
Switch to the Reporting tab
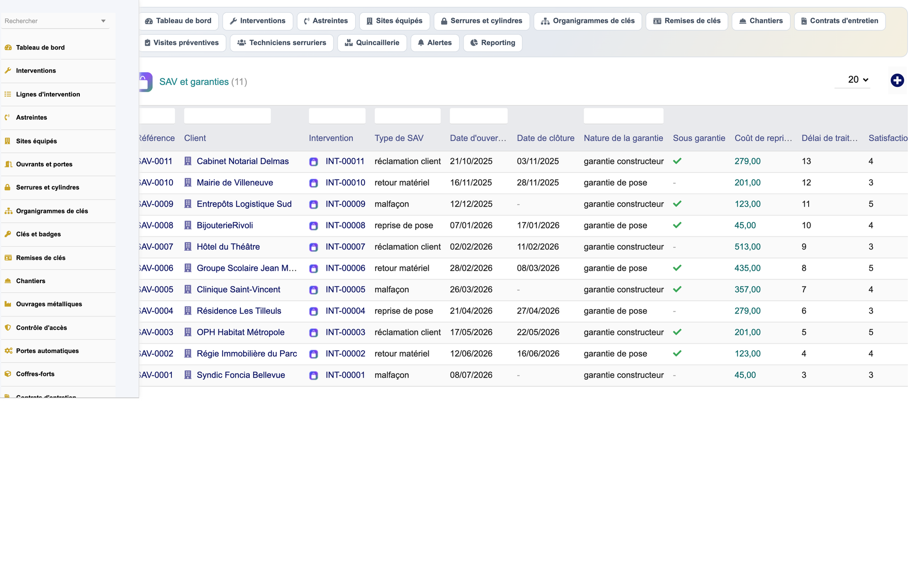(x=492, y=43)
